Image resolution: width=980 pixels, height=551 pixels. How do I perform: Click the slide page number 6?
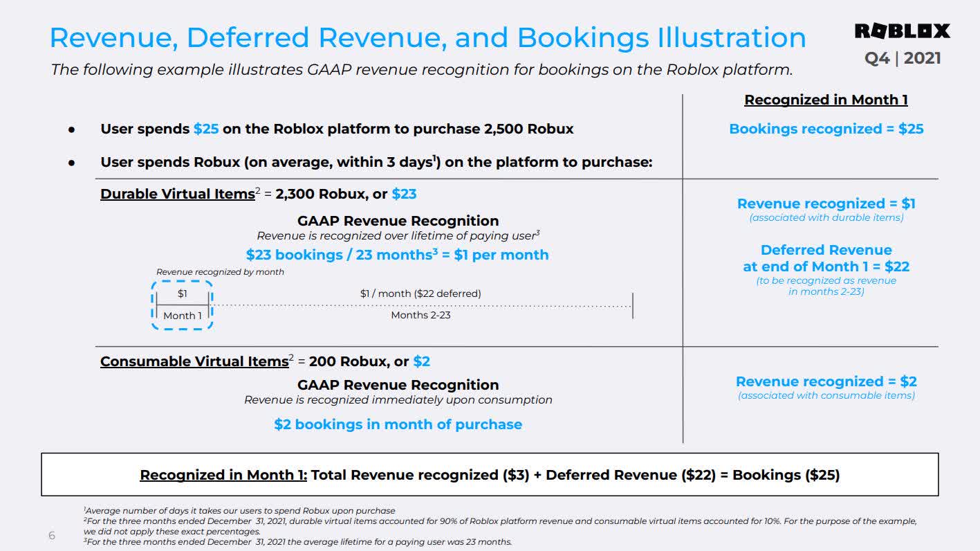click(x=52, y=536)
